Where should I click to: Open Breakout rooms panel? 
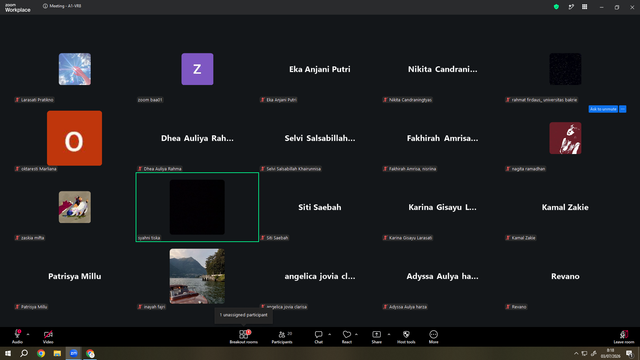243,337
